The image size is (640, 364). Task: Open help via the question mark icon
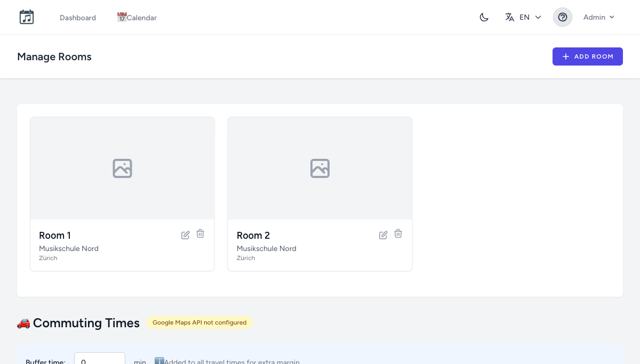click(x=563, y=17)
